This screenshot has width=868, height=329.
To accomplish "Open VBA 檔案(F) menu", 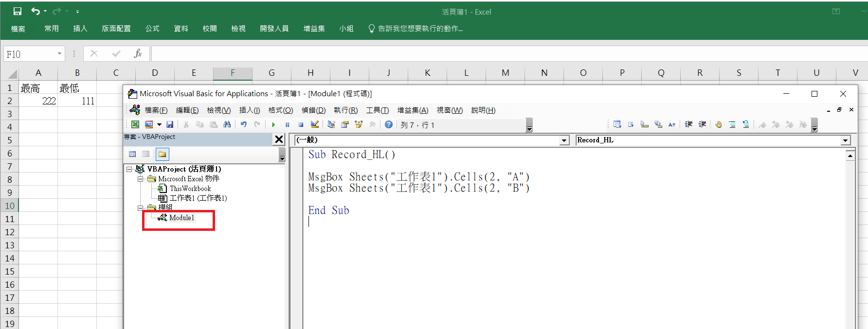I will pos(156,110).
